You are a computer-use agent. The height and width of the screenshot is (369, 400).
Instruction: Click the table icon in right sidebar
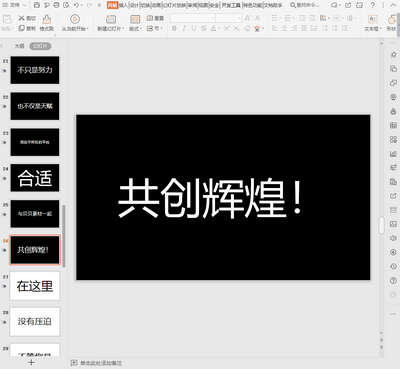(393, 125)
